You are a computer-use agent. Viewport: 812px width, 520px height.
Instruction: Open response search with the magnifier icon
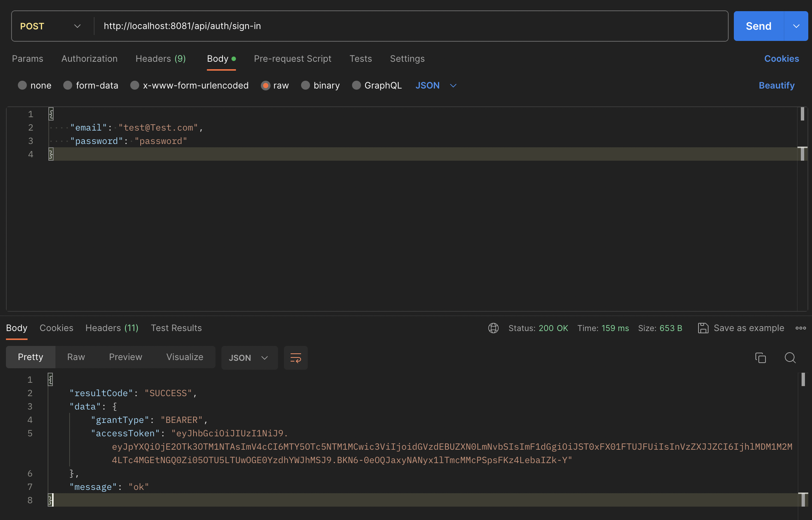pos(790,358)
